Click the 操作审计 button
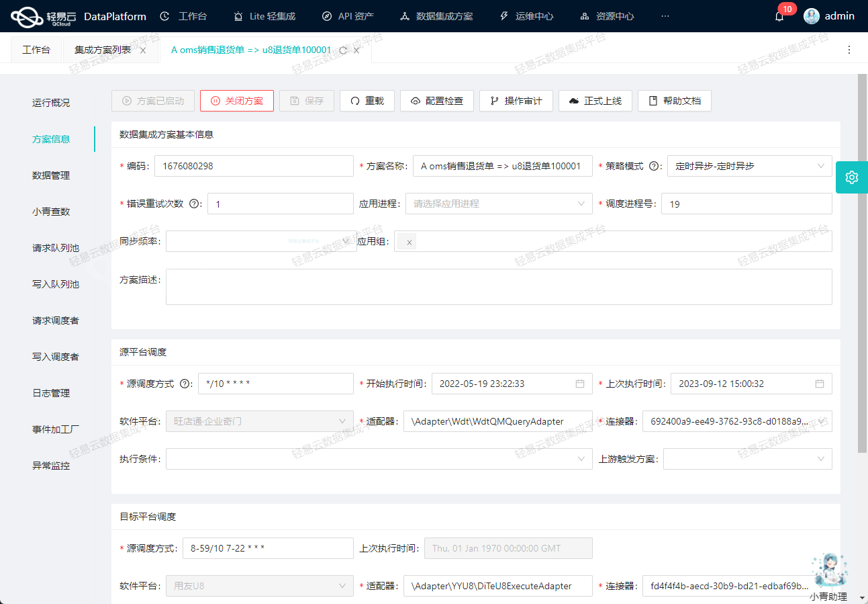Screen dimensions: 868x604 coord(516,101)
